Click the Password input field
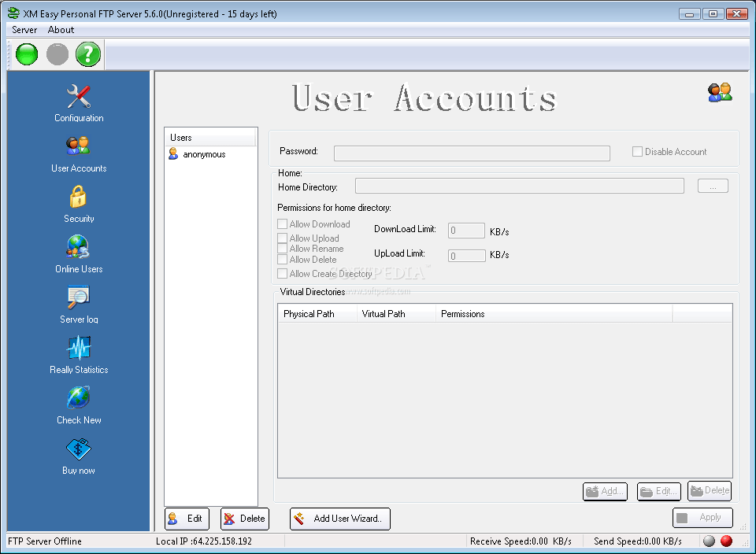 pos(472,153)
